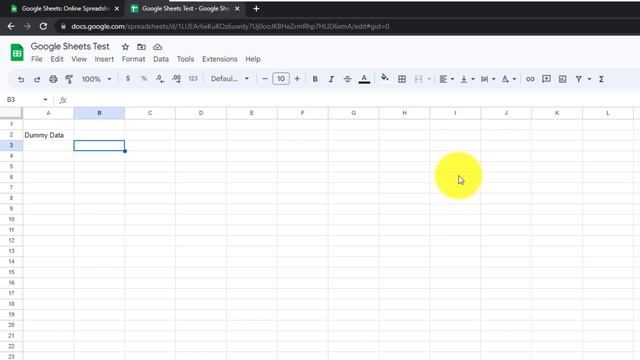Click the Move to folder icon
Viewport: 640px width, 360px height.
(141, 47)
